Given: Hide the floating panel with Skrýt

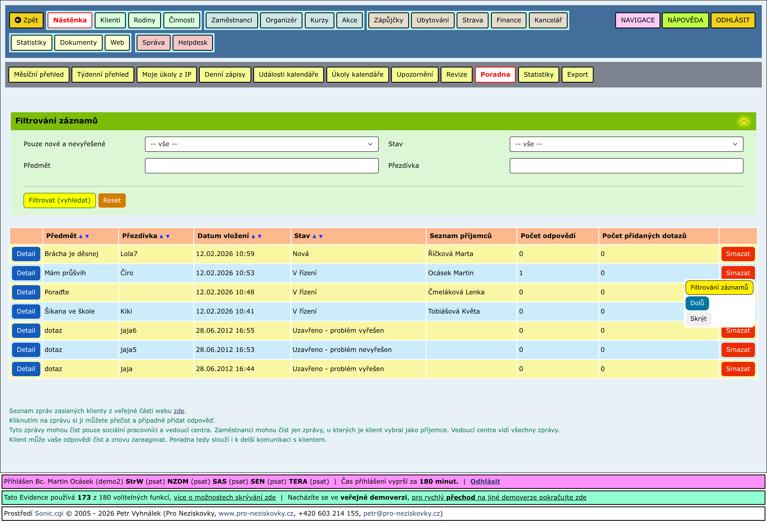Looking at the screenshot, I should (698, 319).
